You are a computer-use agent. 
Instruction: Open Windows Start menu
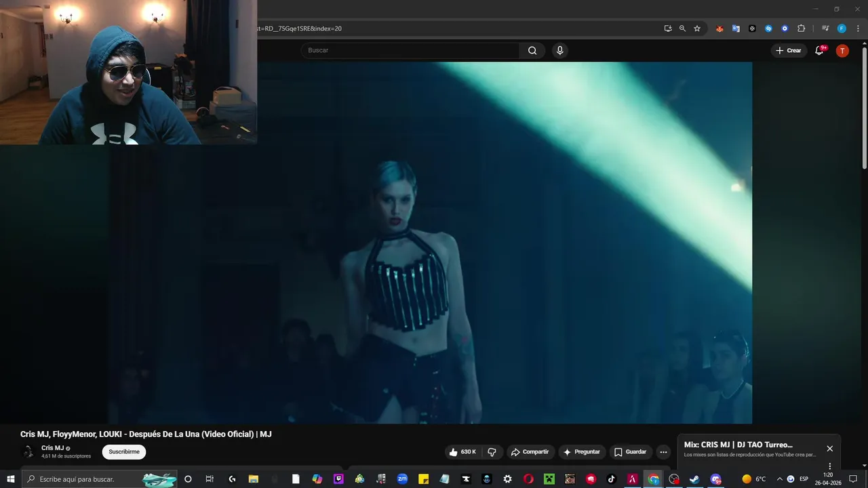(11, 479)
